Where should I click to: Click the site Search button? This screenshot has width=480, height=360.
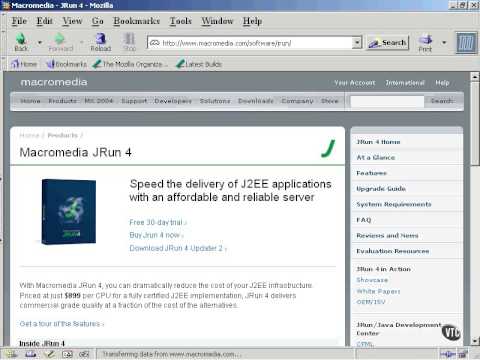pyautogui.click(x=442, y=101)
